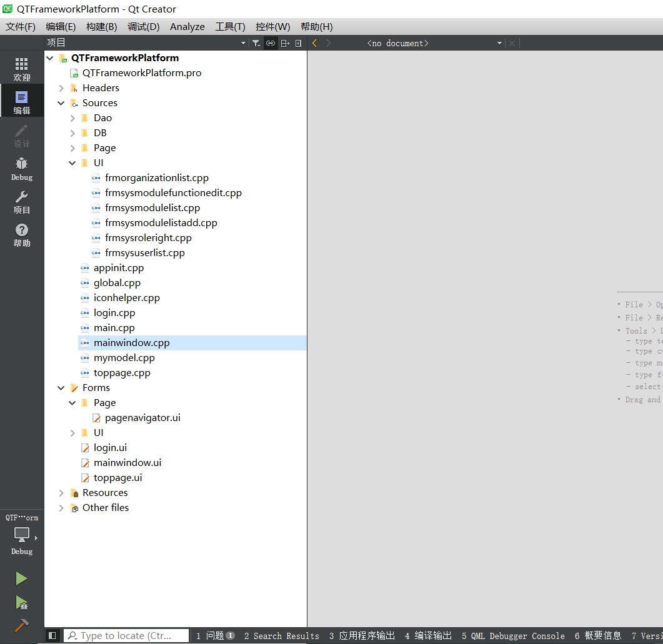Screen dimensions: 663x644
Task: Open the 文件(F) menu
Action: pos(20,27)
